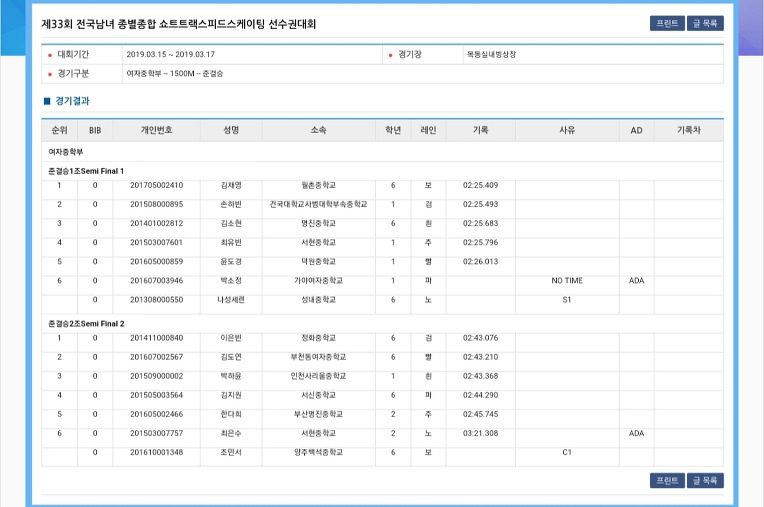Click the 개인번호 column header
Image resolution: width=764 pixels, height=507 pixels.
pos(156,131)
